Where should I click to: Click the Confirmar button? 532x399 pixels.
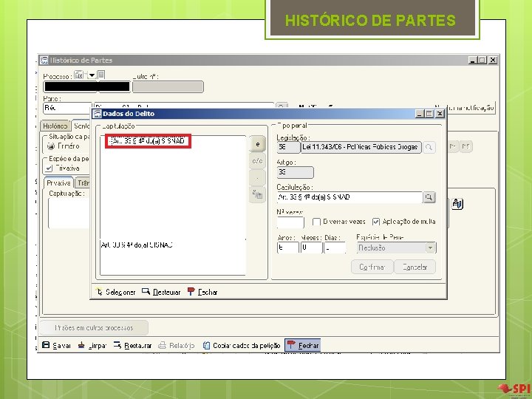(372, 267)
